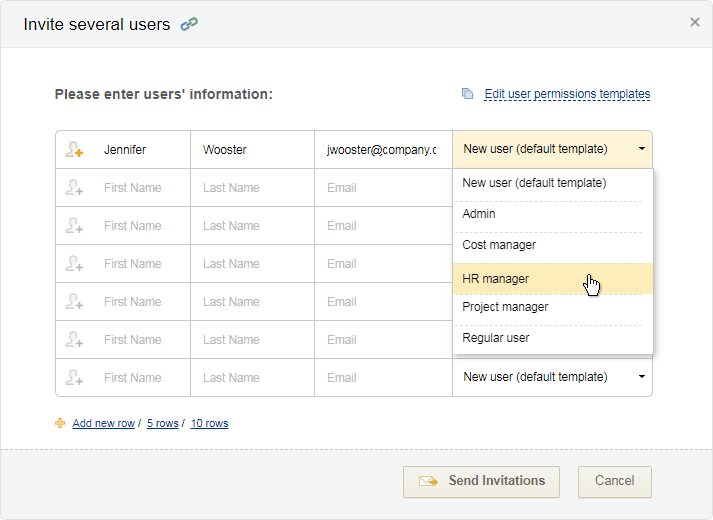Click the last row's add-user icon
Image resolution: width=713 pixels, height=520 pixels.
[74, 378]
